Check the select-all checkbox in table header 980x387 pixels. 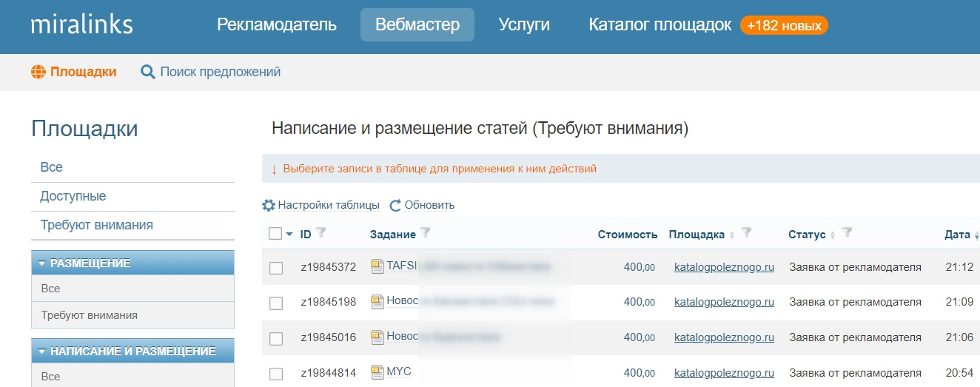(275, 234)
